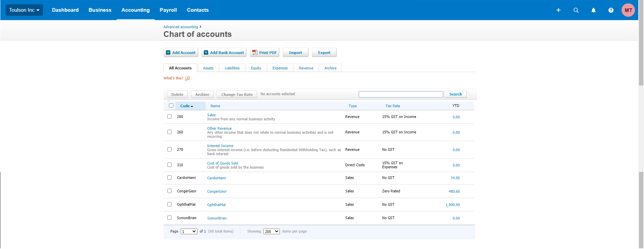The width and height of the screenshot is (644, 249).
Task: Click the Add Bank Account button
Action: coord(224,53)
